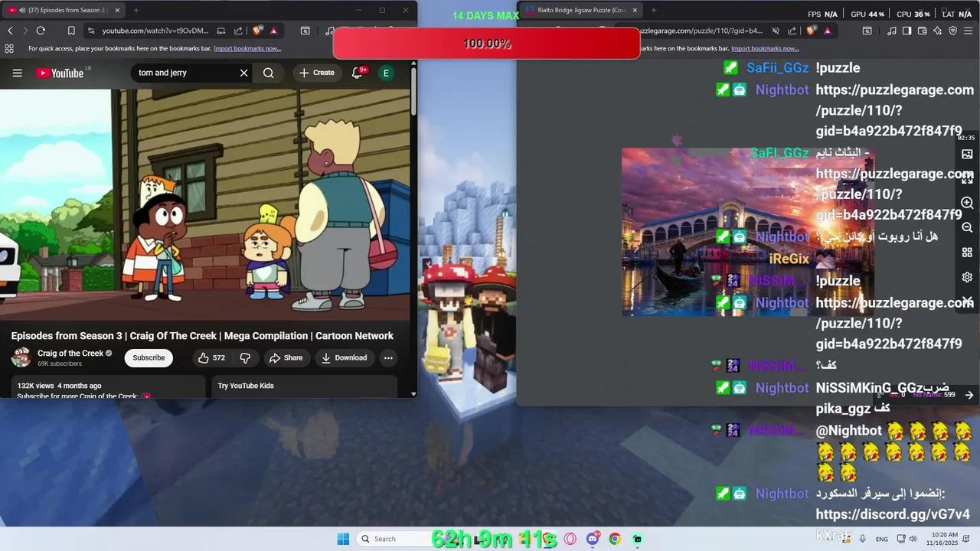Image resolution: width=980 pixels, height=551 pixels.
Task: Click the microphone icon in system tray
Action: click(x=863, y=539)
